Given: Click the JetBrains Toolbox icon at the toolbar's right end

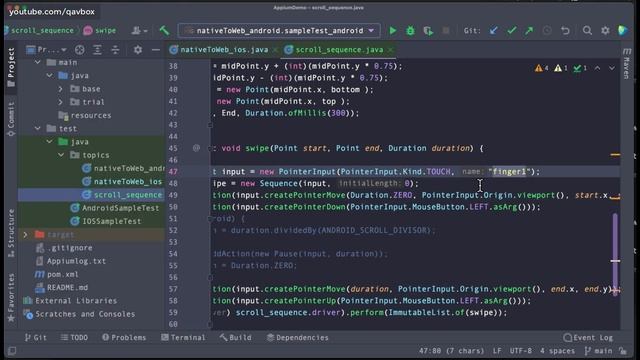Looking at the screenshot, I should [622, 31].
